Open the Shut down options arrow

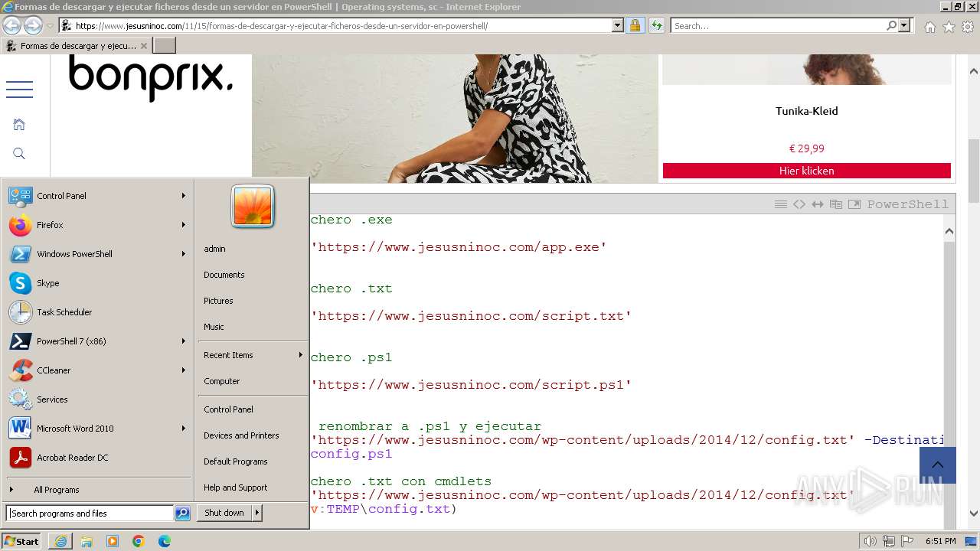[x=256, y=513]
